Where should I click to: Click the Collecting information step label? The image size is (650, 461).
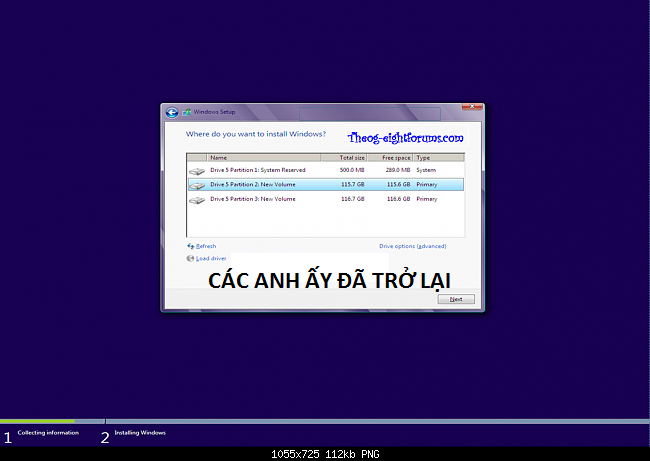pos(48,433)
